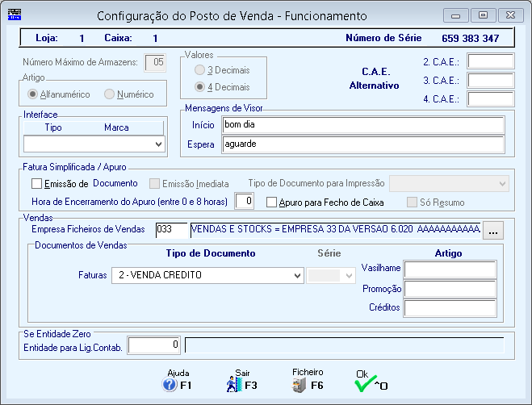The image size is (532, 405).
Task: Click the Ajuda F1 help icon
Action: (x=170, y=385)
